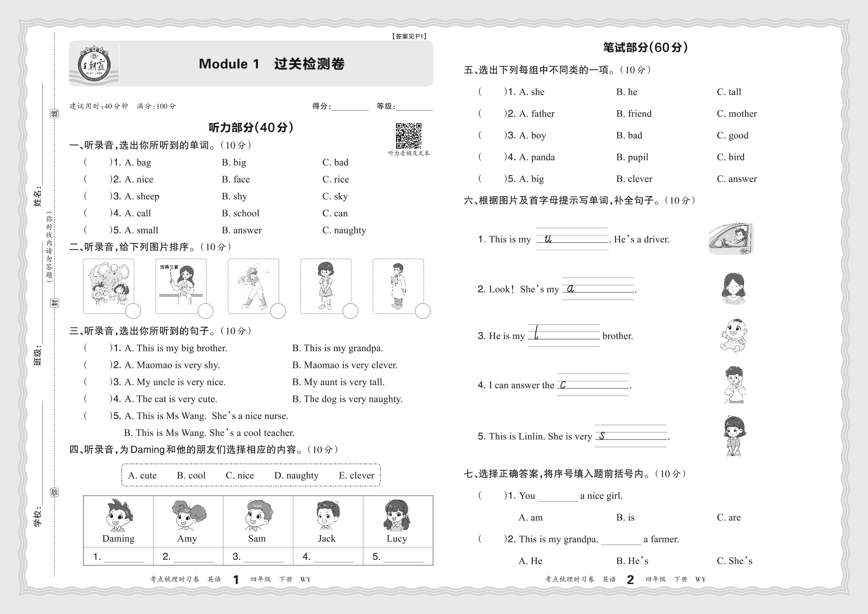The width and height of the screenshot is (868, 614).
Task: Click the order circle under teacher picture
Action: [x=205, y=311]
